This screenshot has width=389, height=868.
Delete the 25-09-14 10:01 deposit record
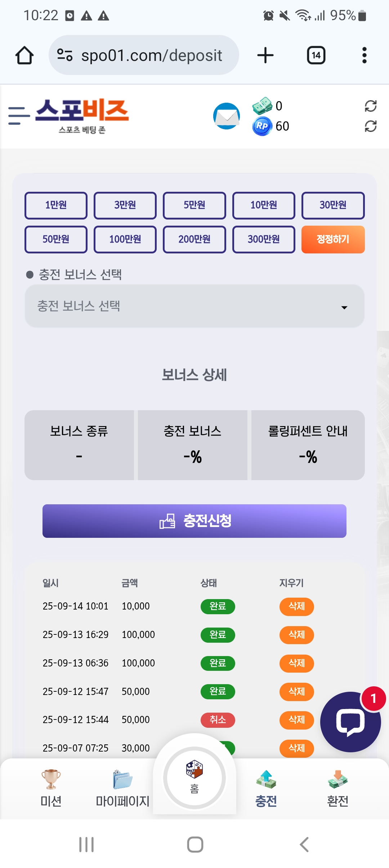(296, 606)
